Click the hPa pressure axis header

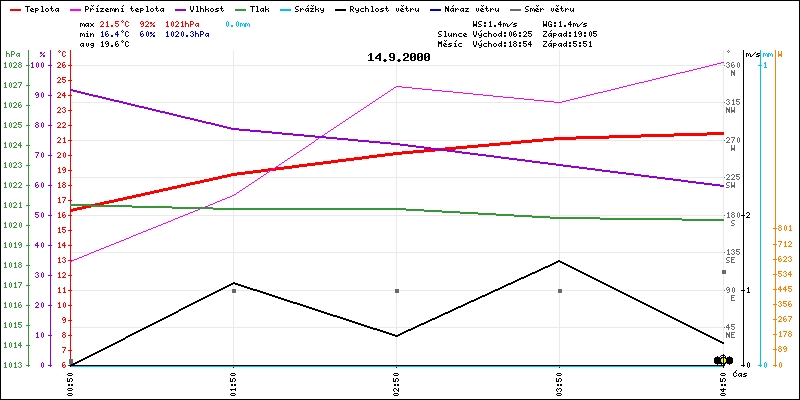coord(12,54)
